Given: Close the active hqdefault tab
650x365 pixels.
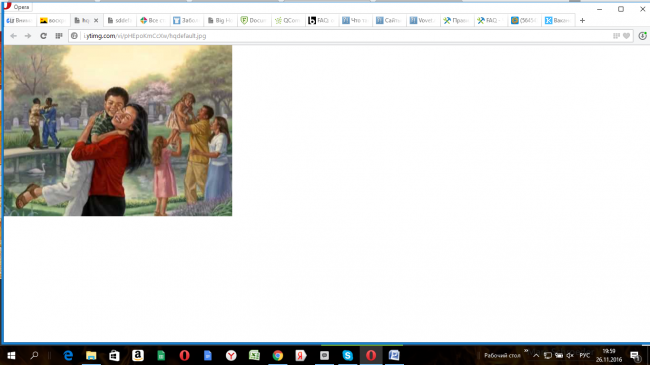Looking at the screenshot, I should (x=96, y=20).
